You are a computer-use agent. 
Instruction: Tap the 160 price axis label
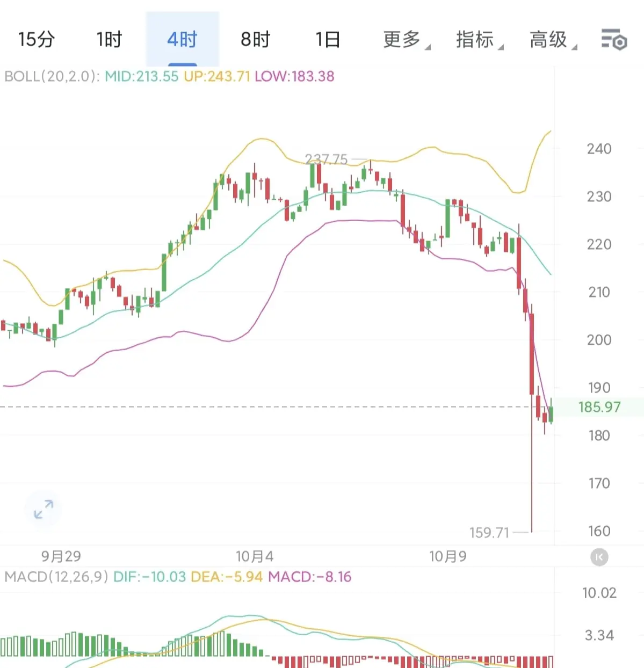click(x=599, y=531)
